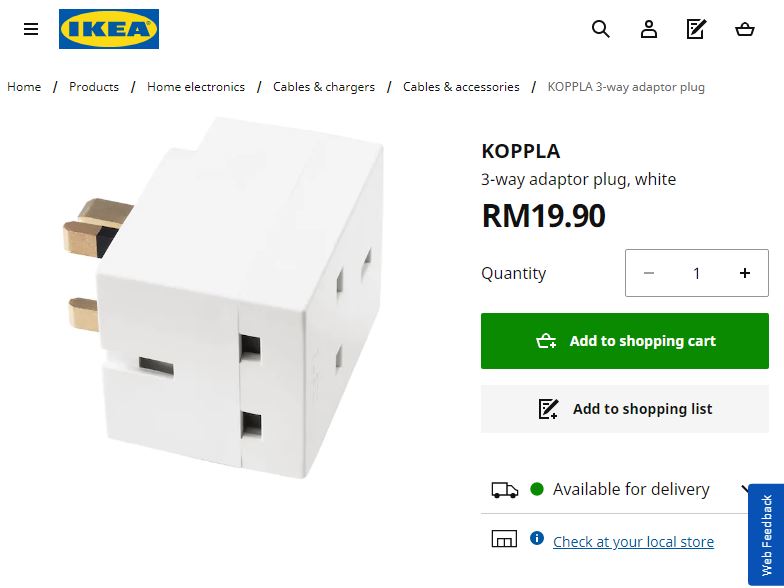Open Cables & chargers breadcrumb
784x588 pixels.
324,87
